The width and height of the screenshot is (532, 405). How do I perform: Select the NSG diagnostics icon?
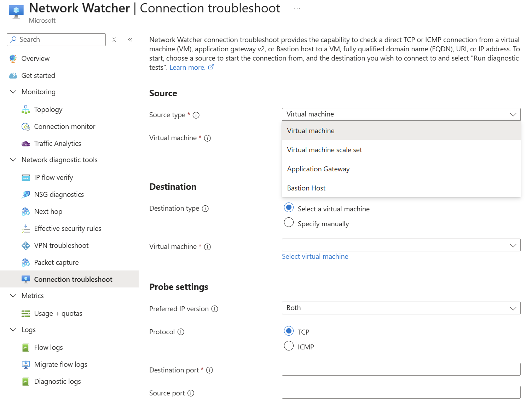[26, 195]
